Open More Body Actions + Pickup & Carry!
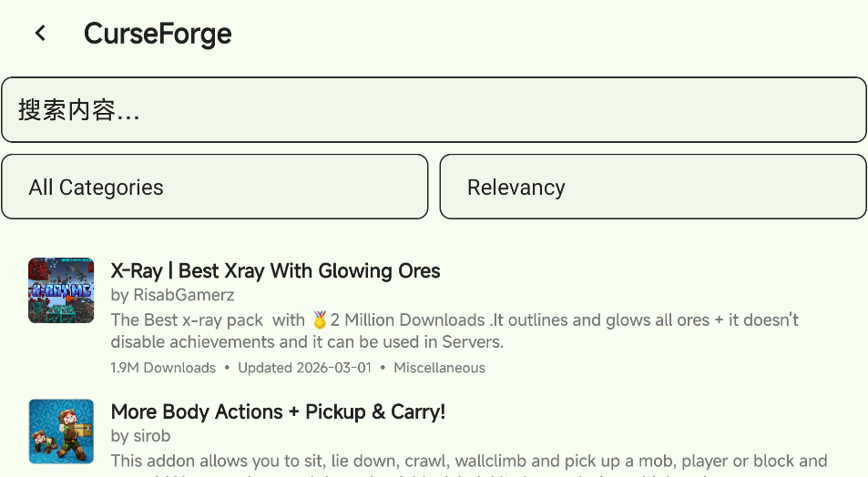The height and width of the screenshot is (477, 868). point(278,411)
